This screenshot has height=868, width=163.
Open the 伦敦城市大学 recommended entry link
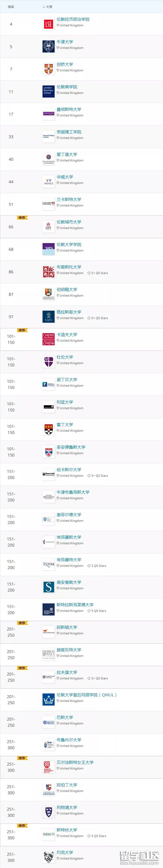coord(69,222)
